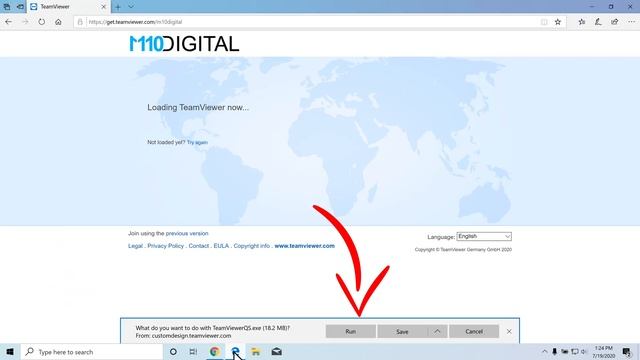
Task: Click the previous version link
Action: tap(187, 233)
